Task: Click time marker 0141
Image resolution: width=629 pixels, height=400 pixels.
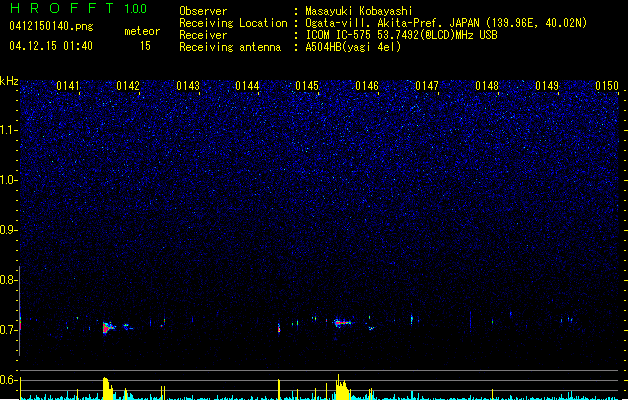Action: pyautogui.click(x=68, y=86)
